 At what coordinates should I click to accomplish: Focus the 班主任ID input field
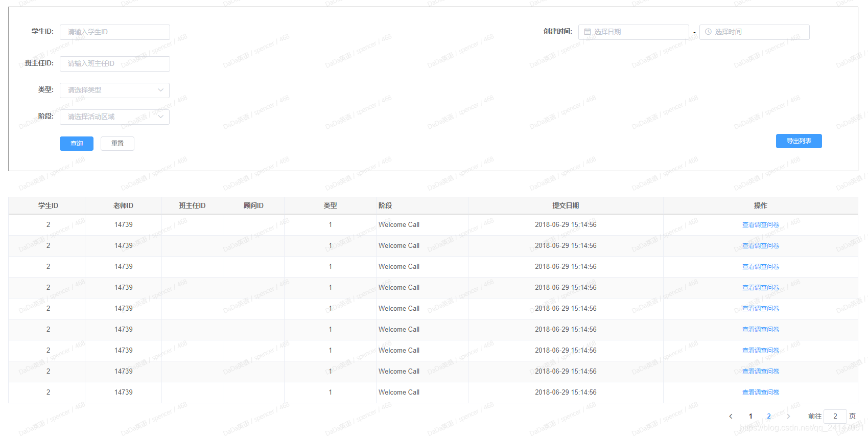point(114,63)
